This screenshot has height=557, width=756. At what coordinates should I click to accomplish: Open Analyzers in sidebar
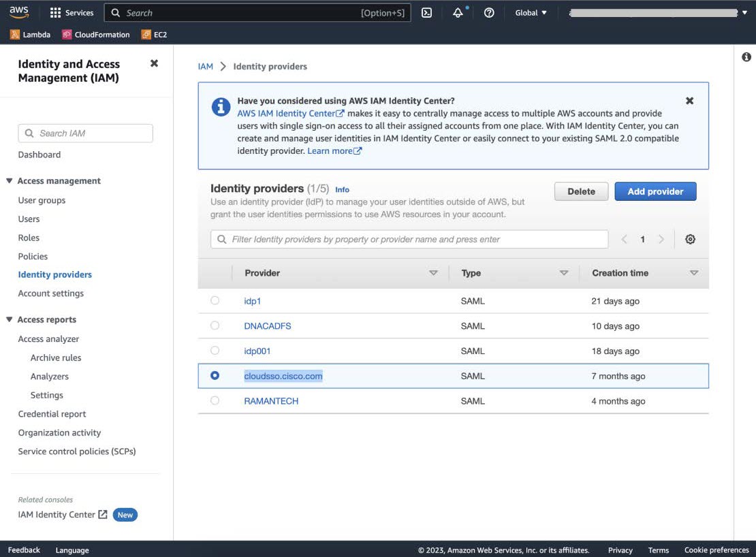50,377
